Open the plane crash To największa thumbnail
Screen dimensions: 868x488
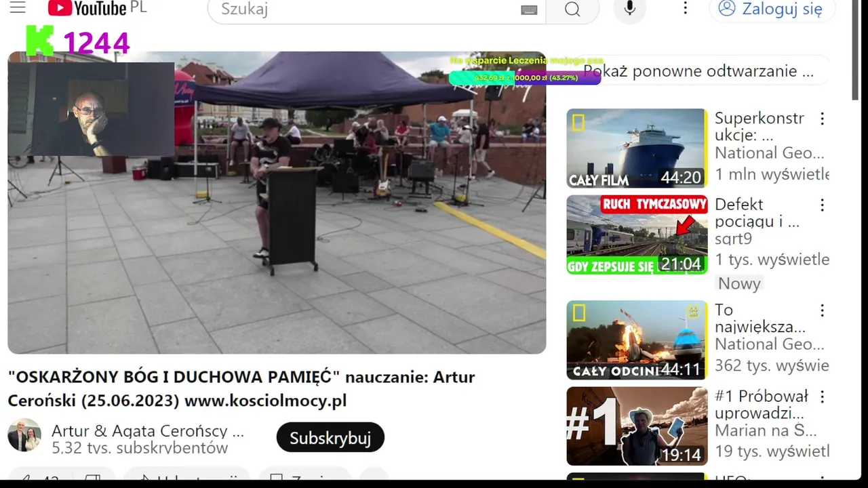click(x=637, y=340)
